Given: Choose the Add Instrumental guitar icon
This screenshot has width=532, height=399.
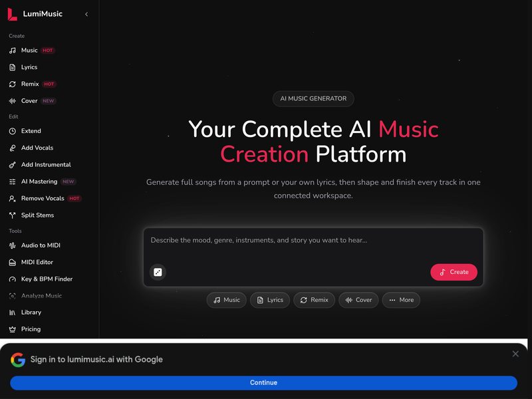Looking at the screenshot, I should tap(13, 165).
